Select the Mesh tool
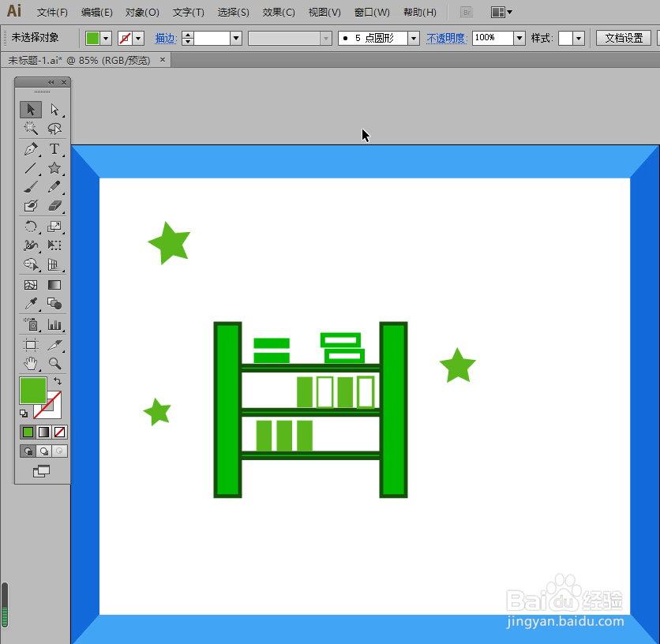 tap(31, 285)
